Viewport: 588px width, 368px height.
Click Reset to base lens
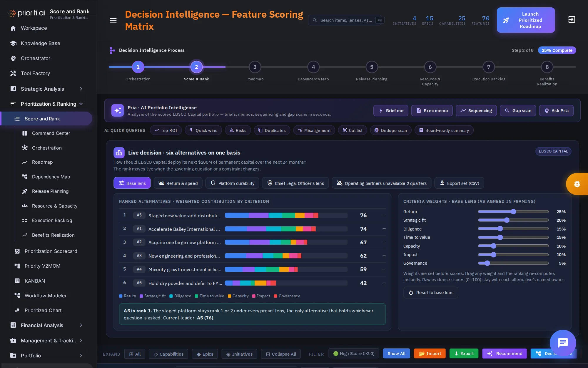pos(431,293)
